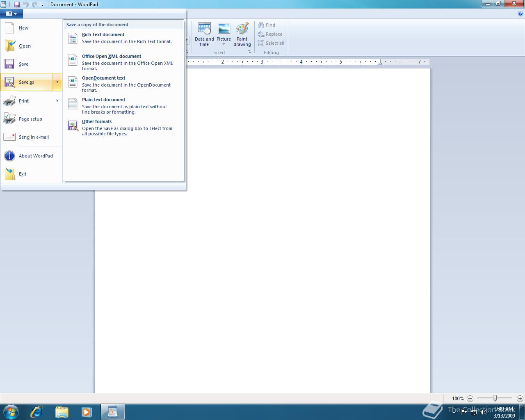Viewport: 525px width, 420px height.
Task: Open Windows Explorer from the taskbar
Action: (x=62, y=412)
